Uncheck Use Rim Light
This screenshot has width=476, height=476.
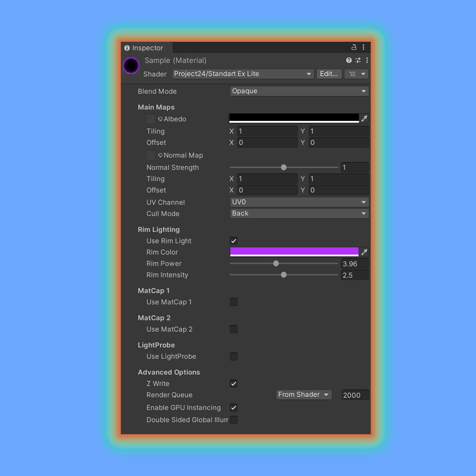233,241
